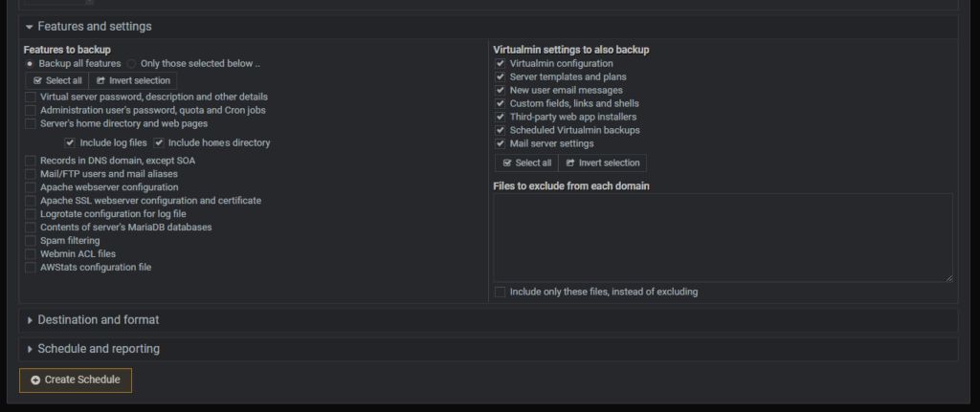Viewport: 980px width, 412px height.
Task: Check Apache SSL webserver configuration checkbox
Action: [x=31, y=201]
